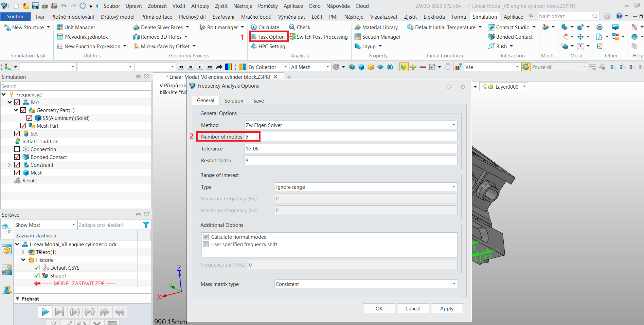This screenshot has height=325, width=644.
Task: Open Section Manager
Action: pos(377,37)
